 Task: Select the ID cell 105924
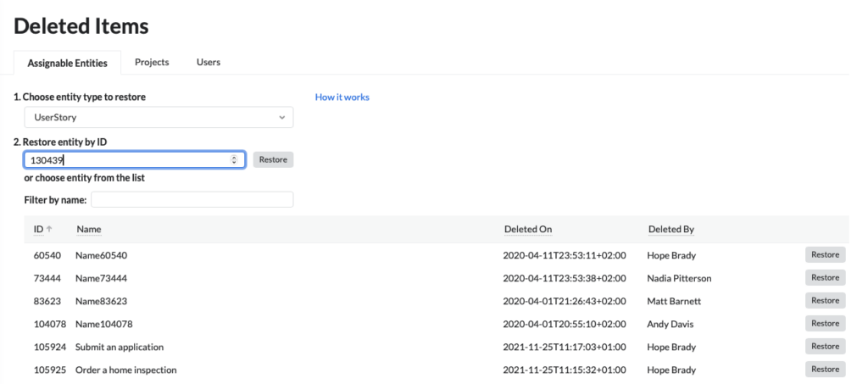click(50, 347)
